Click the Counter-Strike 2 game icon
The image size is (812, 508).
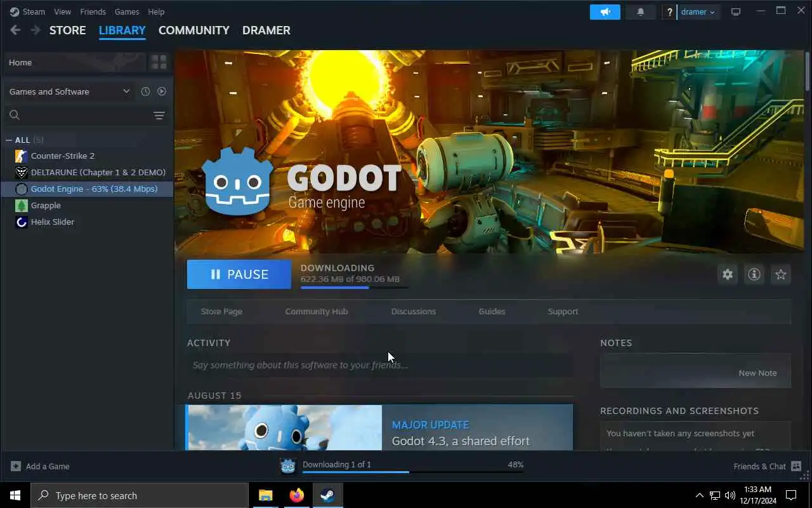(22, 156)
